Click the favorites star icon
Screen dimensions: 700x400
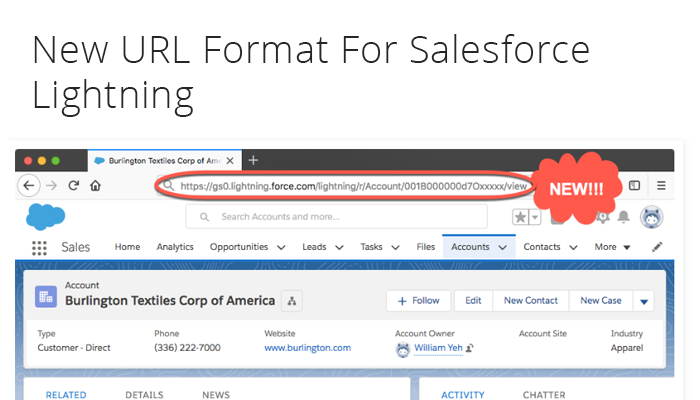pos(520,217)
